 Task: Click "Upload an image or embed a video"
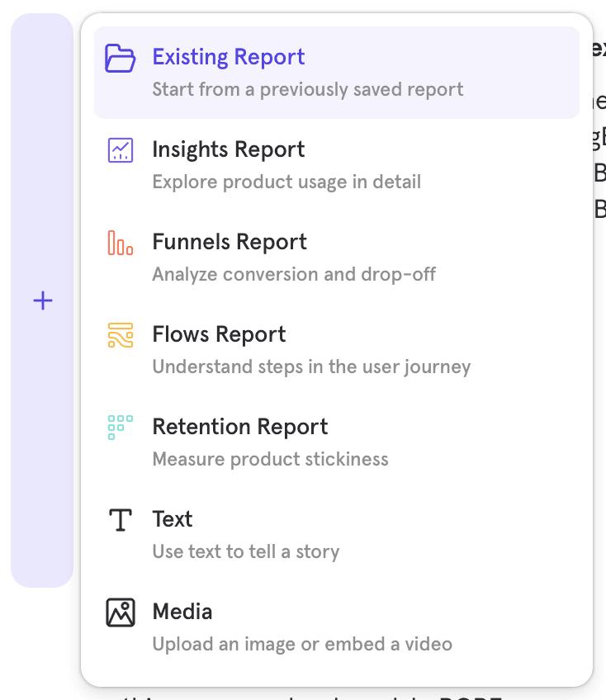302,644
